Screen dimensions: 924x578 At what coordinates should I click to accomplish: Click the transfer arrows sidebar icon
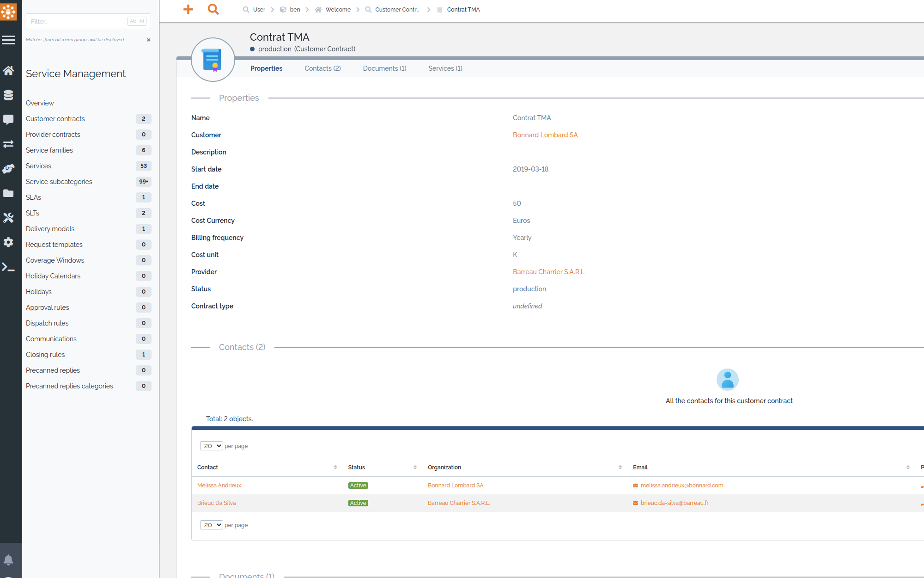pos(9,144)
